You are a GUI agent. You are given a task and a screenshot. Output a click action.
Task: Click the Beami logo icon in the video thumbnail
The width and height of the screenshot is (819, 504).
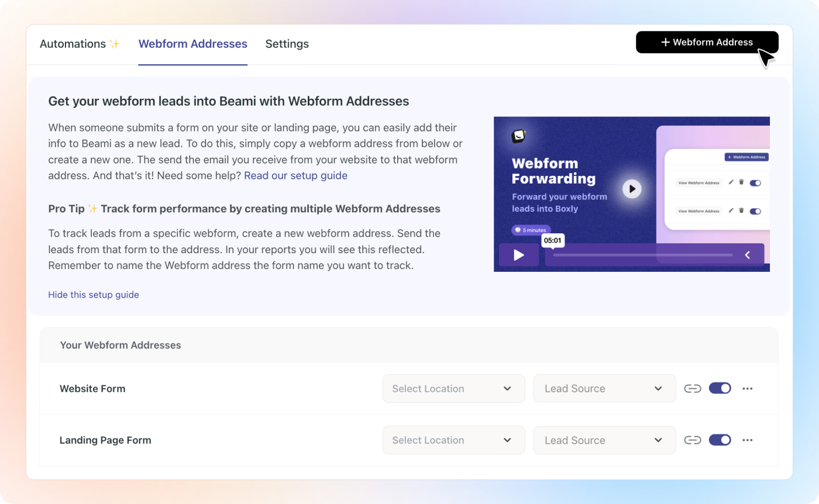click(518, 136)
